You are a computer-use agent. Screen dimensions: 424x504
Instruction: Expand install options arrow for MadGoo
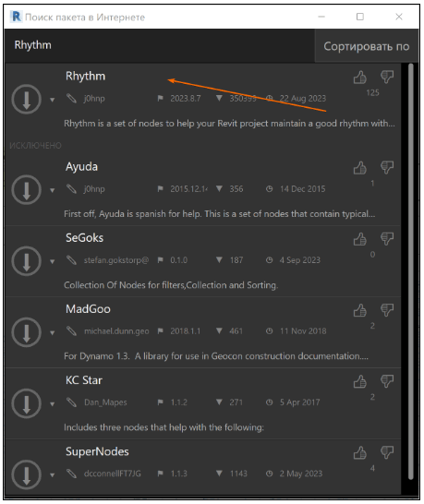[52, 332]
